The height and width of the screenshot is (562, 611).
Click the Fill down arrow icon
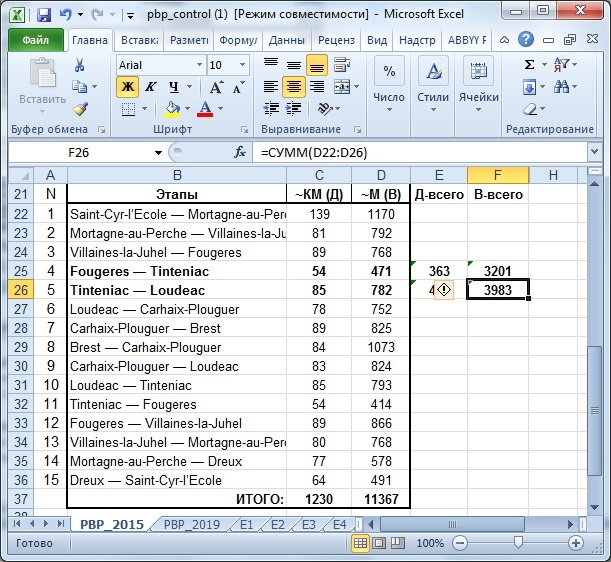(x=529, y=87)
